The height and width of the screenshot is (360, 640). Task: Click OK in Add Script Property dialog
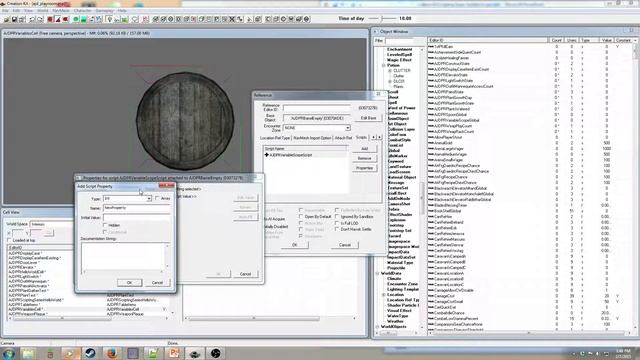(x=129, y=282)
